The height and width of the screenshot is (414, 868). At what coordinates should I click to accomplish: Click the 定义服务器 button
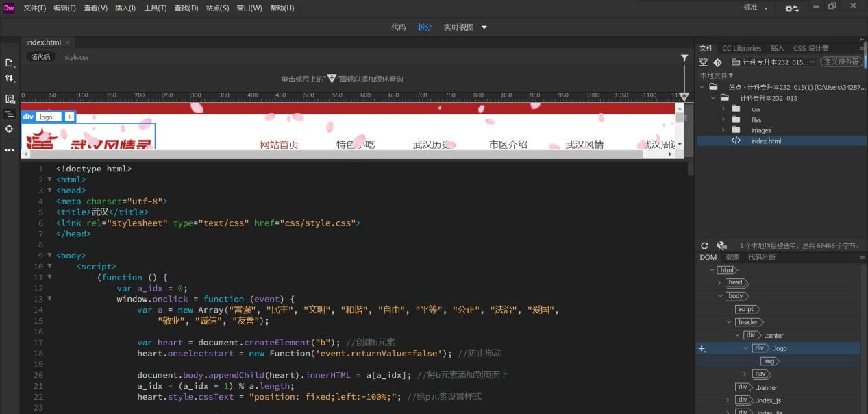click(x=841, y=62)
